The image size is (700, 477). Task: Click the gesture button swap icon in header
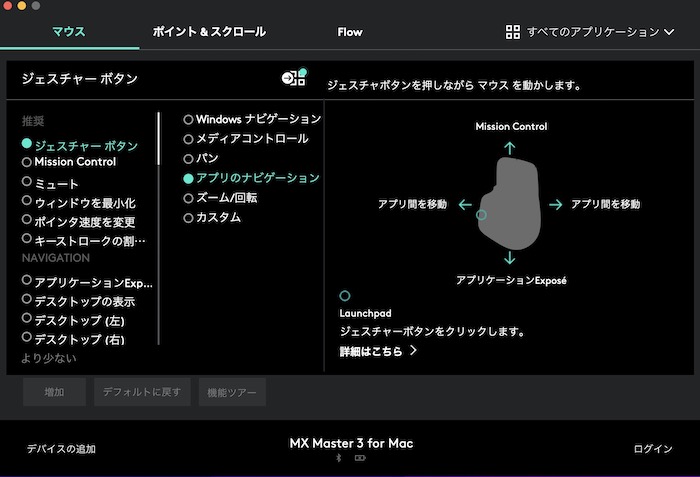(294, 78)
